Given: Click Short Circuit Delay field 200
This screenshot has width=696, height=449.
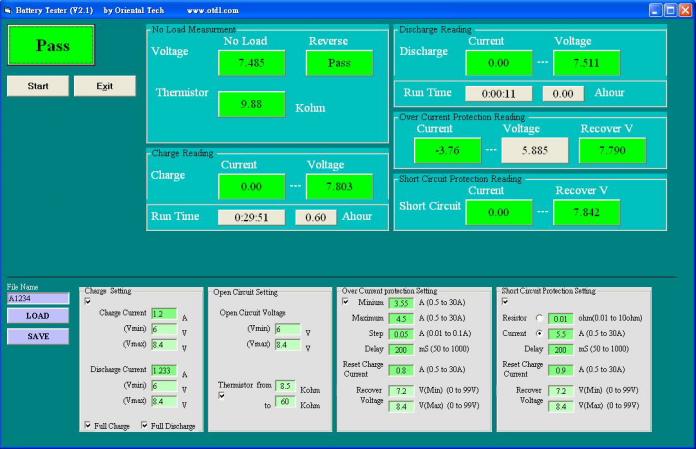Looking at the screenshot, I should (561, 350).
